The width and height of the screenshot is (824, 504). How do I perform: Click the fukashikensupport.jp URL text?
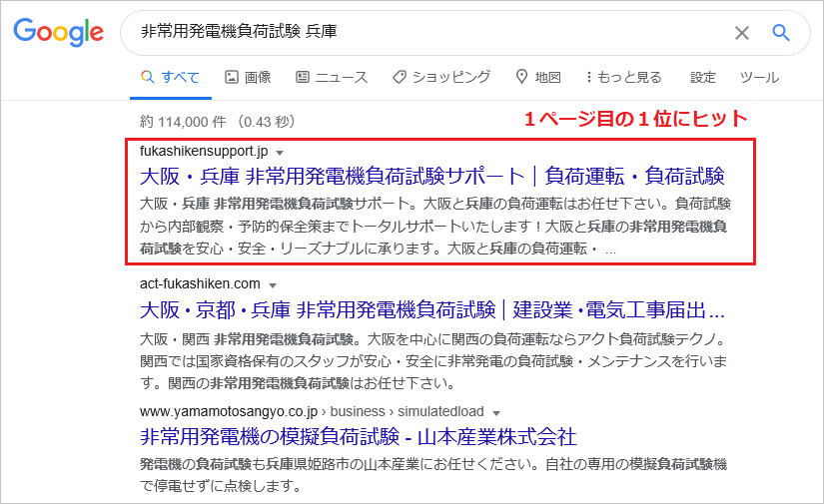point(204,152)
